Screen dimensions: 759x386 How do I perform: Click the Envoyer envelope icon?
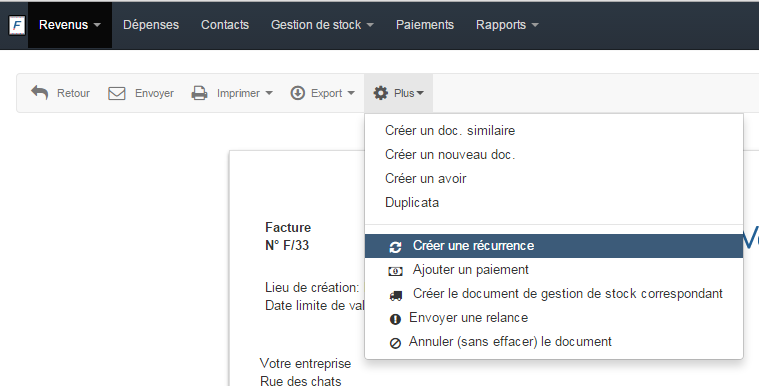pos(117,93)
